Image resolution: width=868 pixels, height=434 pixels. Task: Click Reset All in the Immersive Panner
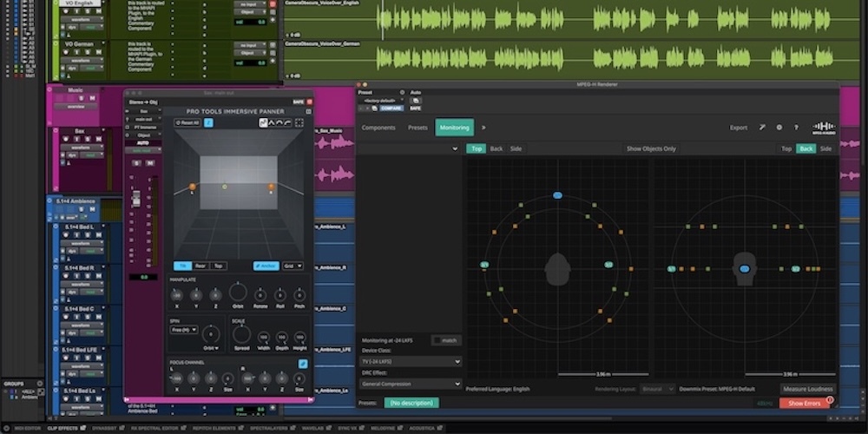point(187,123)
